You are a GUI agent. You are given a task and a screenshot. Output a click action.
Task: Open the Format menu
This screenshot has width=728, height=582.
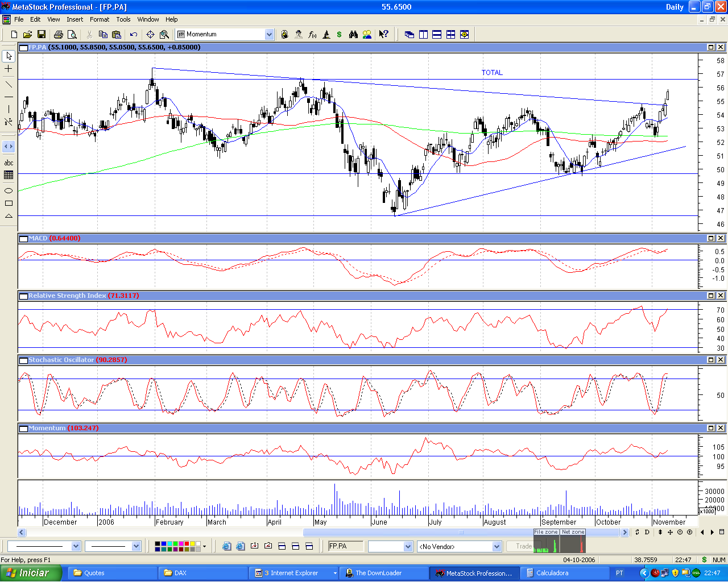pyautogui.click(x=100, y=19)
